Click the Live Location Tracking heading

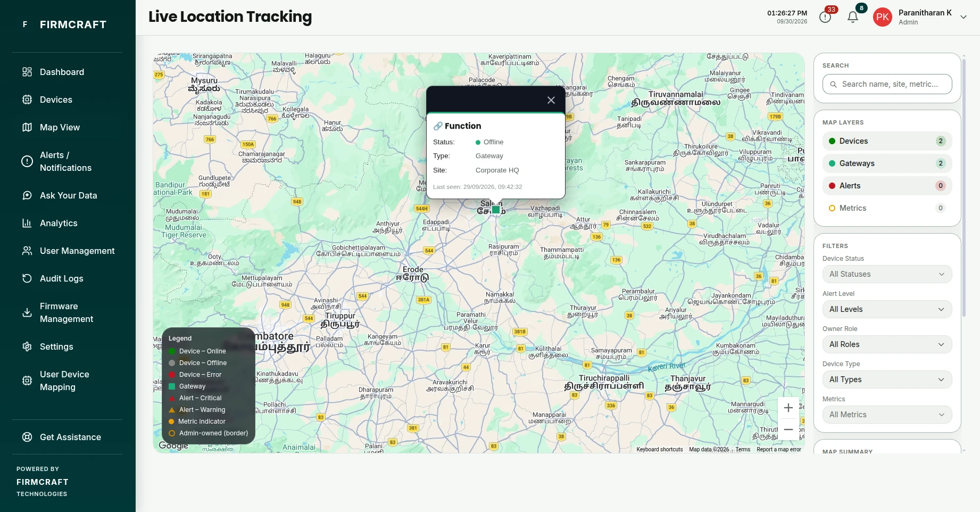tap(230, 16)
